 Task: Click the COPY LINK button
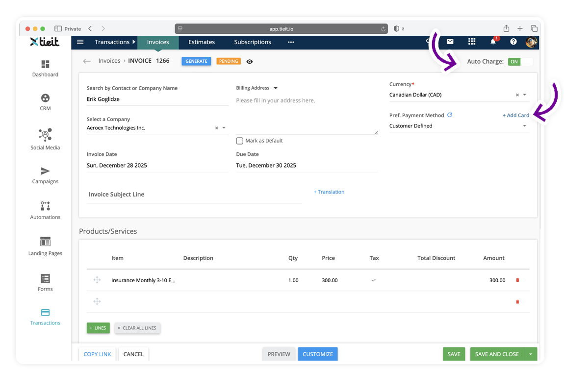[x=97, y=354]
